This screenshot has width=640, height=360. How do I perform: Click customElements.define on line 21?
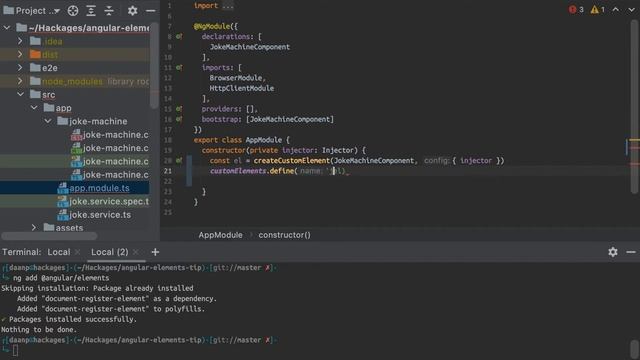click(252, 171)
